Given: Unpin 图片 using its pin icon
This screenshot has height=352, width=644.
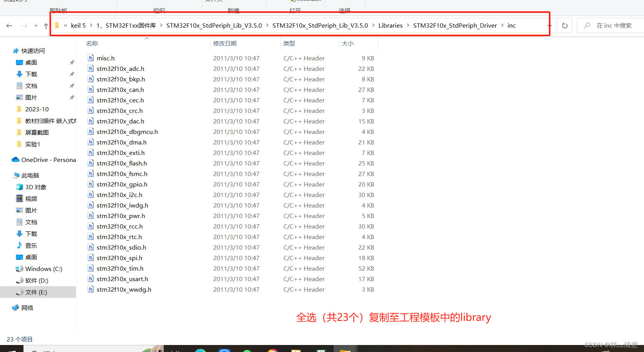Looking at the screenshot, I should coord(72,98).
